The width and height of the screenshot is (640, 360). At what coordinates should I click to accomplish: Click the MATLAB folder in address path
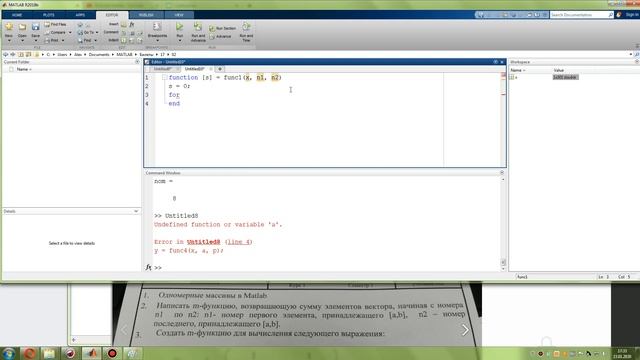coord(124,54)
